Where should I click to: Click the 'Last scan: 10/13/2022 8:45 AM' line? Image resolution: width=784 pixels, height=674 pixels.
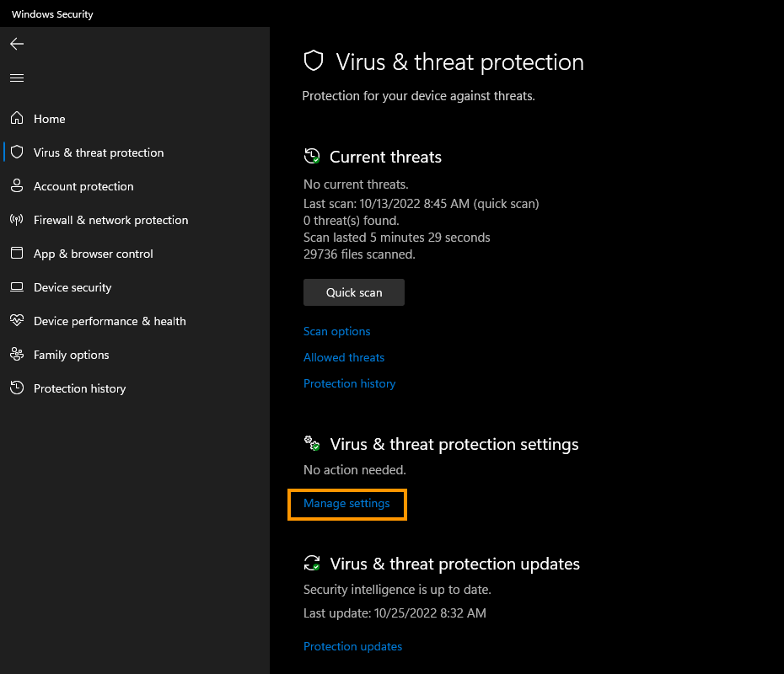421,204
